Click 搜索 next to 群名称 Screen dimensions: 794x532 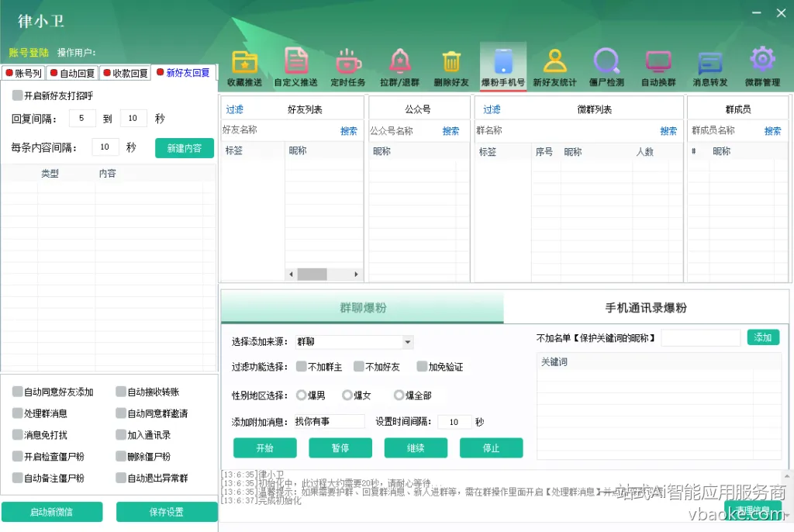click(x=668, y=131)
